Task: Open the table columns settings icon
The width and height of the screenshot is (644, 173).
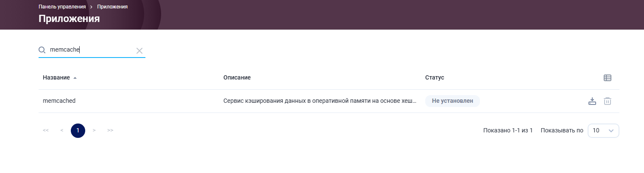Action: (608, 78)
